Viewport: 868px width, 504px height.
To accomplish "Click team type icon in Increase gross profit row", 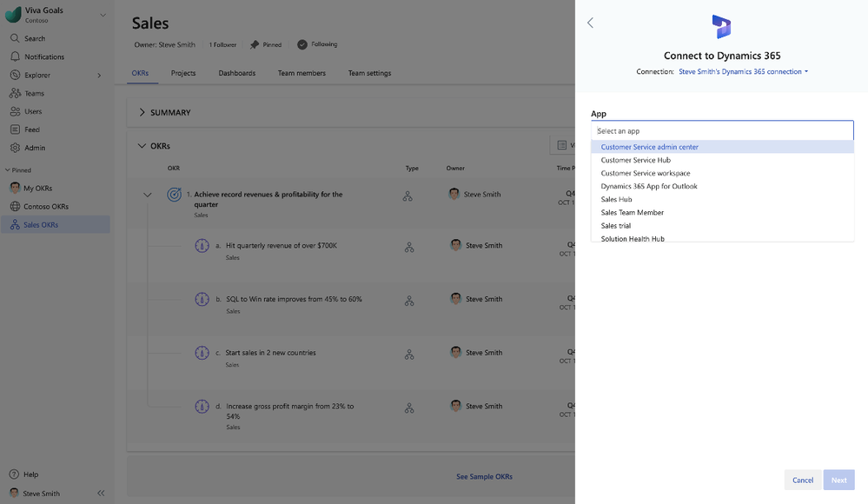I will pos(409,408).
